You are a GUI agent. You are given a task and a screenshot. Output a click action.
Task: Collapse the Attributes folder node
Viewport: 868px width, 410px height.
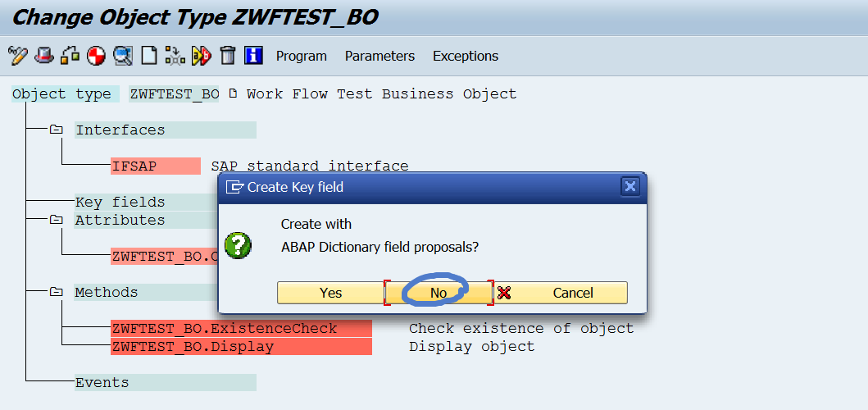[56, 220]
